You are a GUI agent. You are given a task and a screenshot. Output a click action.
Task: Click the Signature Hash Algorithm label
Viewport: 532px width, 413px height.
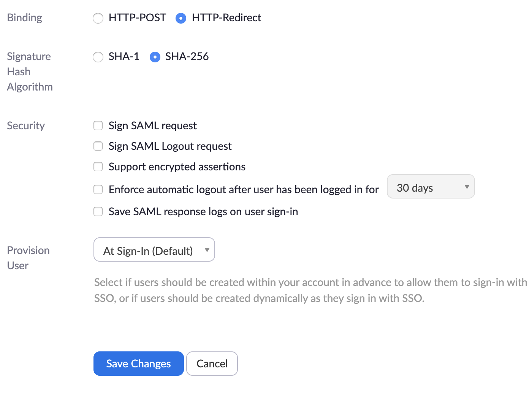coord(30,71)
